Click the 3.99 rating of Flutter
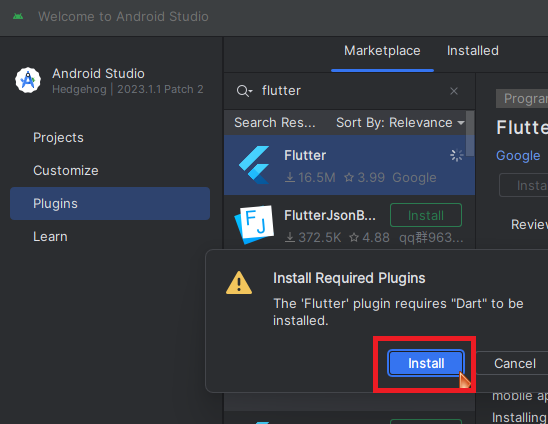The width and height of the screenshot is (548, 424). pos(364,178)
